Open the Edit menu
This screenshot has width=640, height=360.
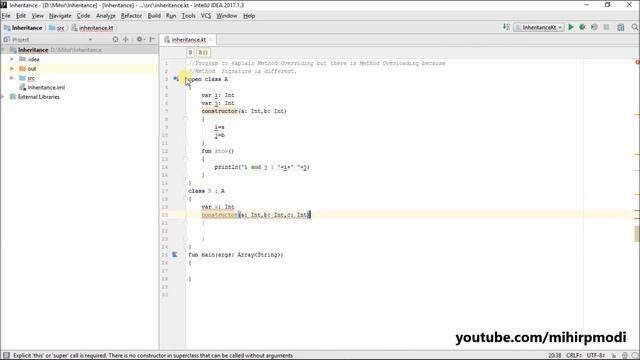(21, 16)
